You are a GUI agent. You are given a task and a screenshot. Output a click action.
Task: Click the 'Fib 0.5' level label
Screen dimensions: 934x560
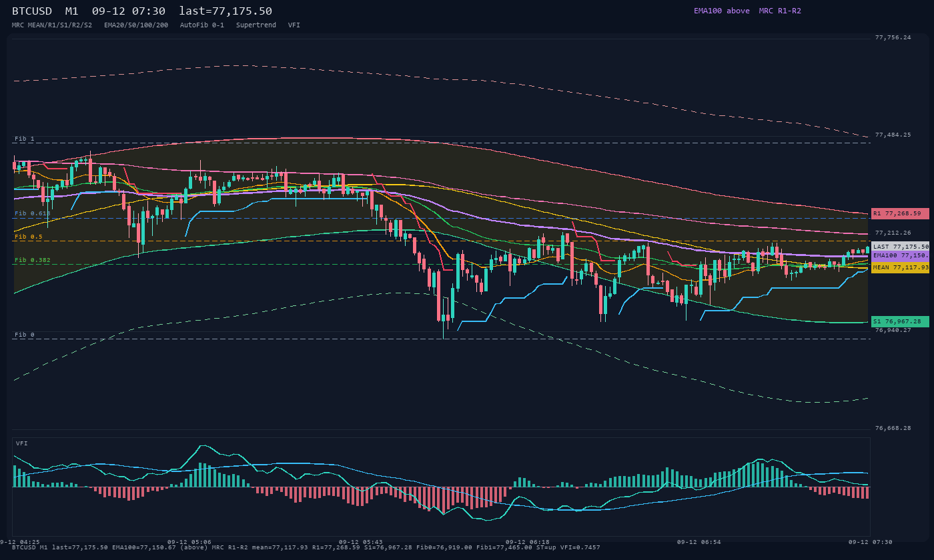coord(29,237)
